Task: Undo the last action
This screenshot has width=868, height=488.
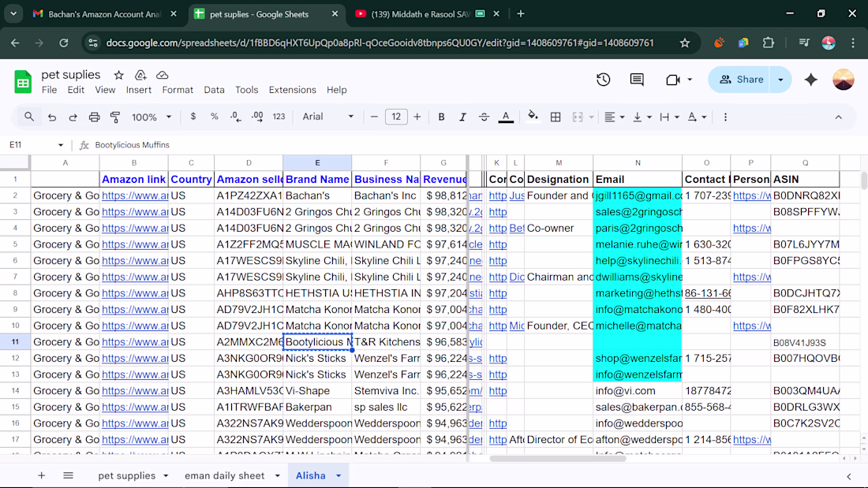Action: coord(52,117)
